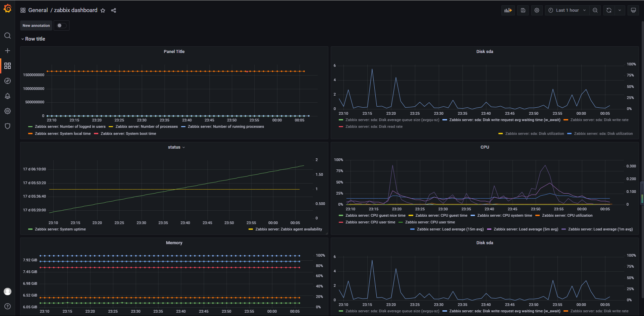Open the top Disk sda panel menu
The image size is (644, 316).
[485, 52]
